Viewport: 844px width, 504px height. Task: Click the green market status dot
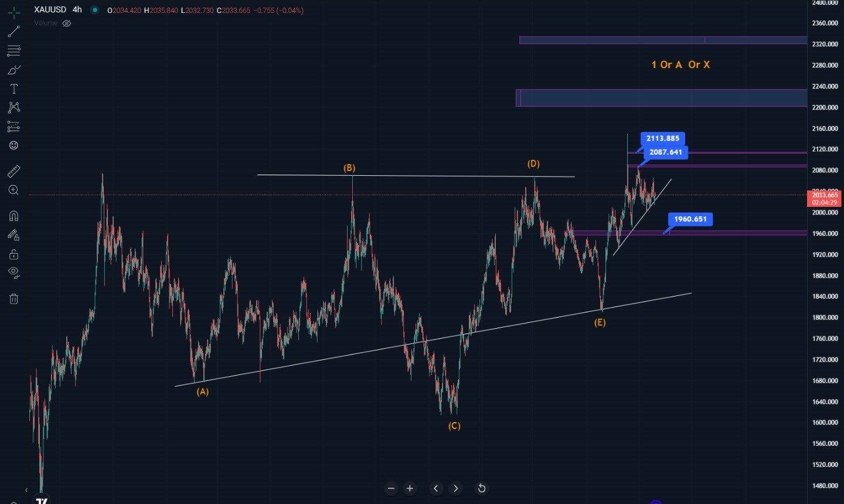(x=94, y=10)
